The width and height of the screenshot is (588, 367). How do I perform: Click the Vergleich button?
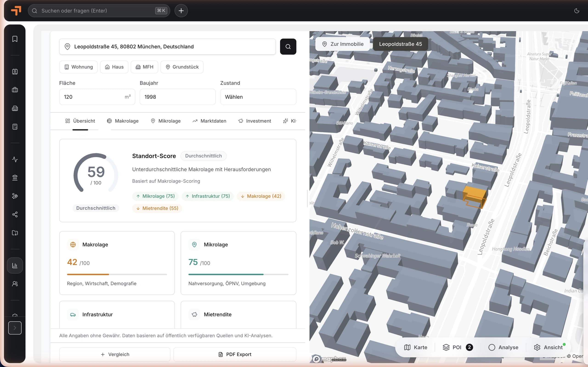[x=115, y=354]
